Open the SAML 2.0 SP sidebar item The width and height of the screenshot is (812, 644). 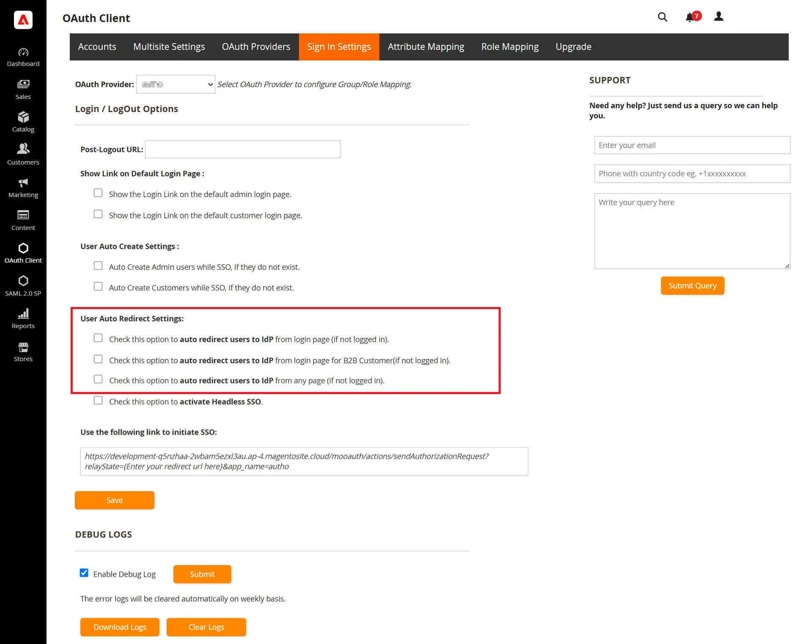pyautogui.click(x=23, y=286)
